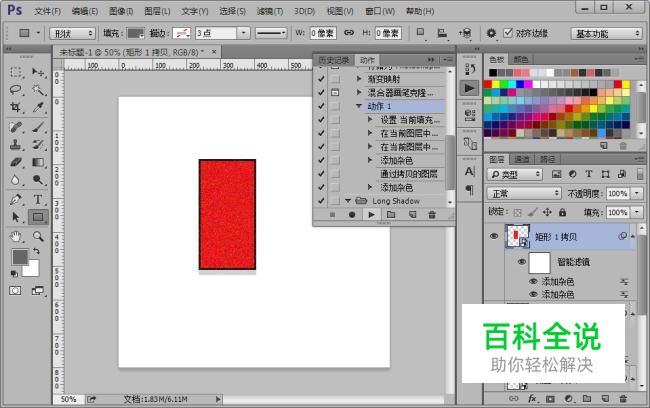Select the Dodge tool
Screen dimensions: 650x408
coord(39,180)
